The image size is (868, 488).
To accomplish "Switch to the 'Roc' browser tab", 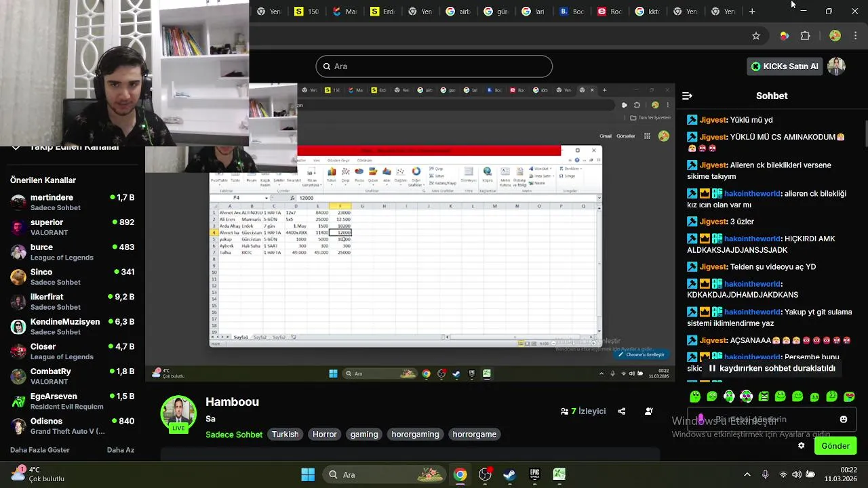I will tap(610, 12).
